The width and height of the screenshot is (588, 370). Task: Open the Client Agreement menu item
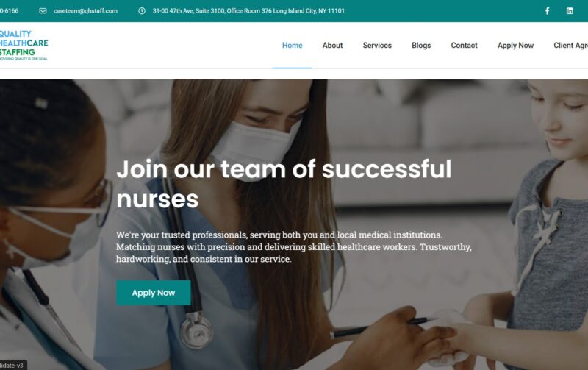571,46
